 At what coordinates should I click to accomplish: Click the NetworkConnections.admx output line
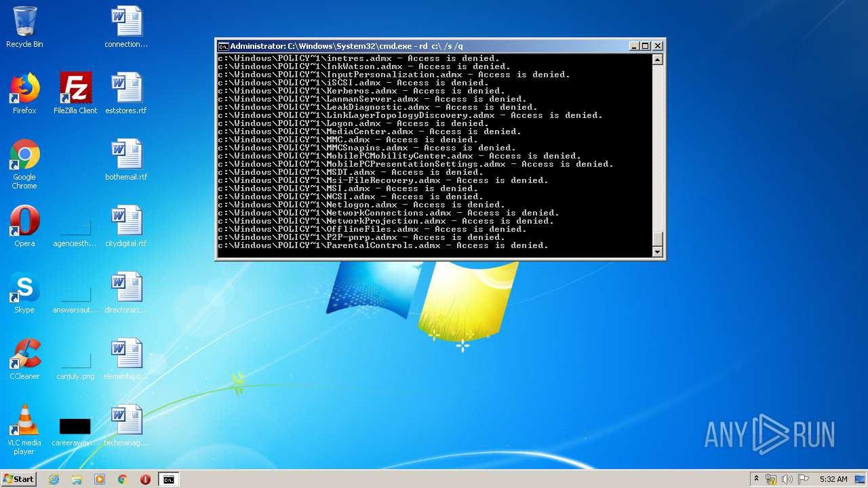pos(389,213)
